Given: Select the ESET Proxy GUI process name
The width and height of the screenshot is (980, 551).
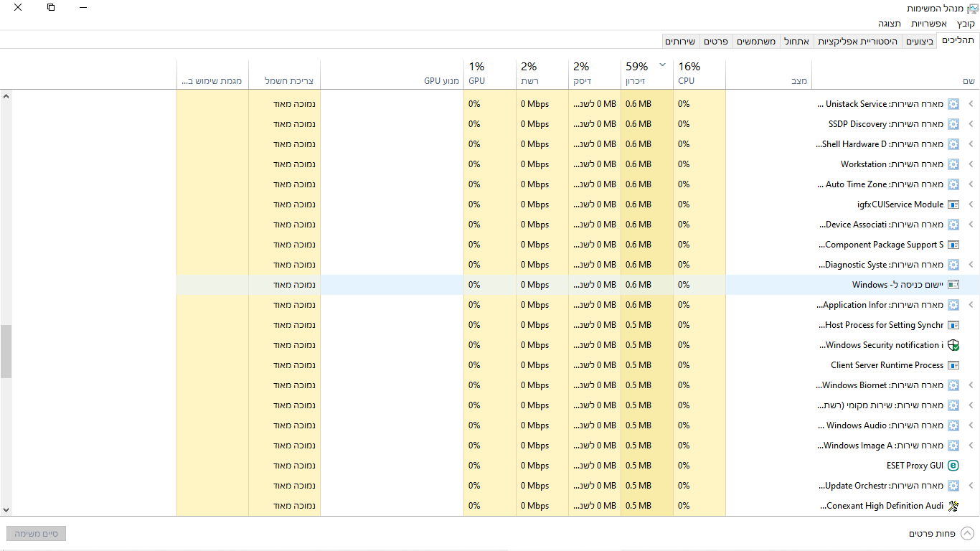Looking at the screenshot, I should pos(915,466).
